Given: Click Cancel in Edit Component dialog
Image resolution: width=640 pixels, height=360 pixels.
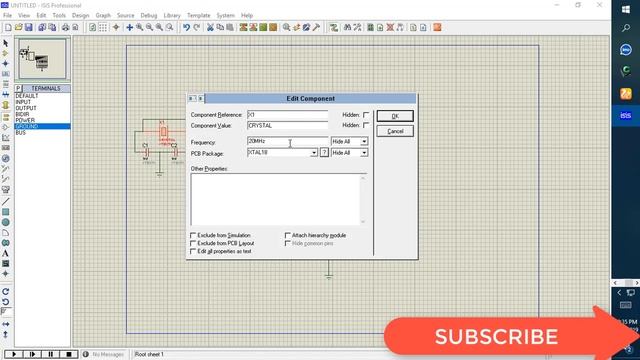Looking at the screenshot, I should [395, 131].
